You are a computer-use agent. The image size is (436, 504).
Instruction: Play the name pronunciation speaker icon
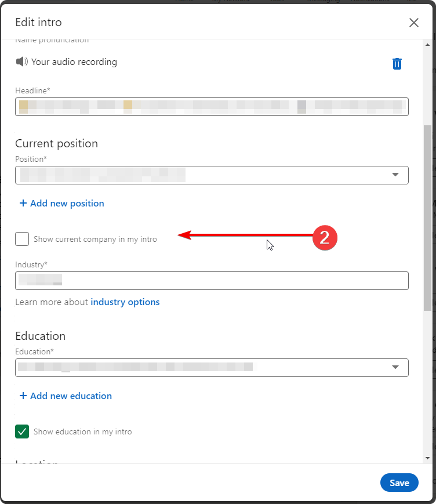tap(22, 61)
